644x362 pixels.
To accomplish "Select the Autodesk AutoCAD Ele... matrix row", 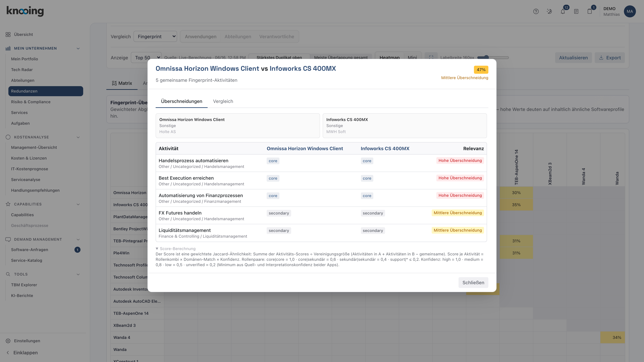I will tap(137, 301).
